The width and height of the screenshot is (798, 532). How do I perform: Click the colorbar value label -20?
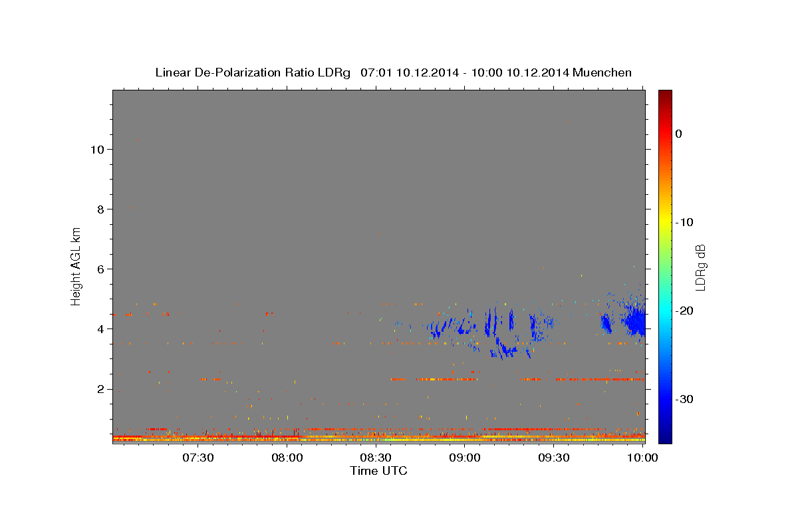[685, 311]
